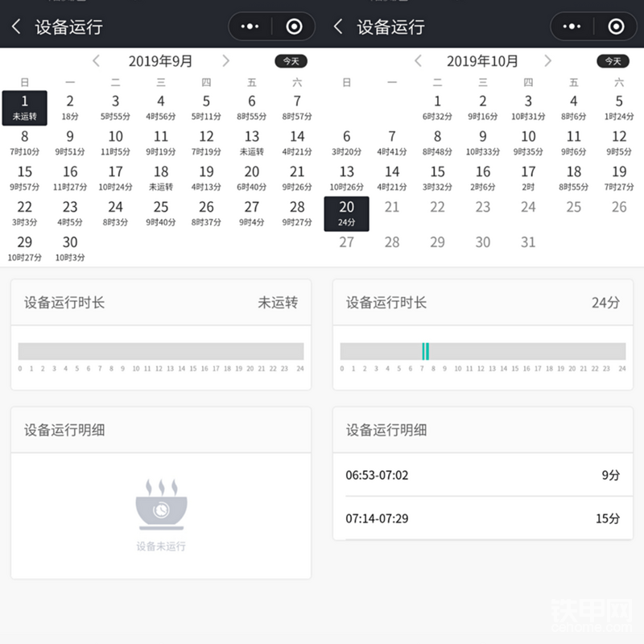This screenshot has width=644, height=644.
Task: Select September 18 marked 未运转
Action: (161, 179)
